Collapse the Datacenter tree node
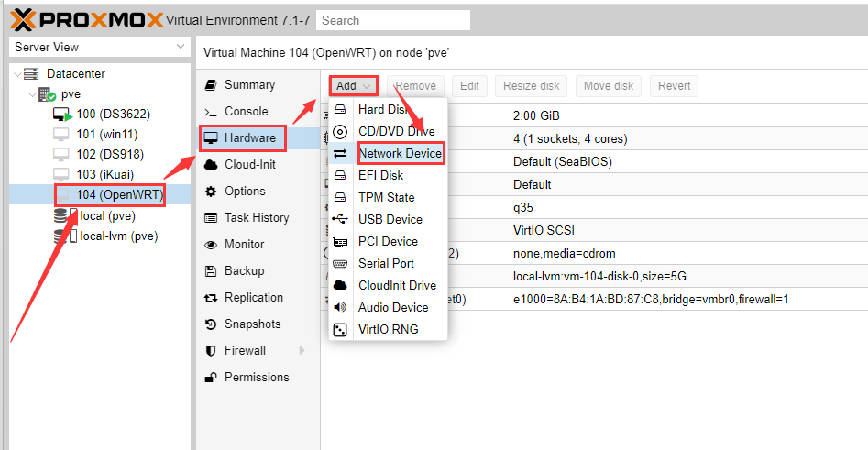Viewport: 868px width, 450px height. tap(16, 74)
